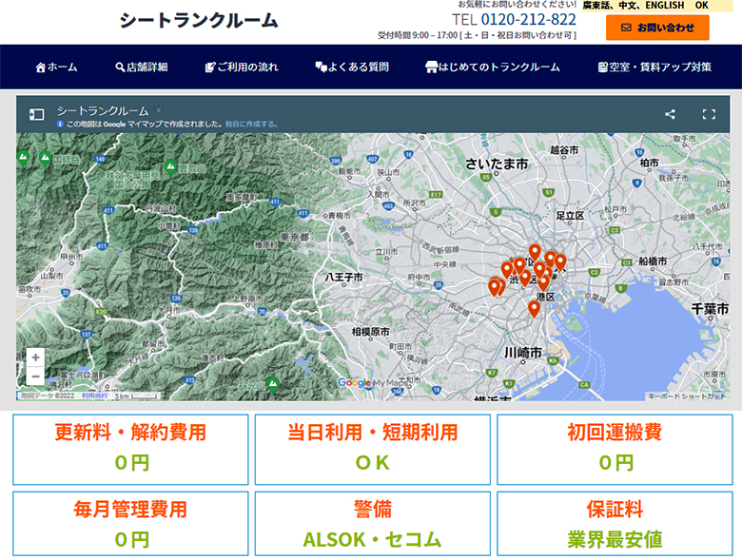The width and height of the screenshot is (742, 560).
Task: Click キーボード ショートカット on map
Action: click(686, 396)
